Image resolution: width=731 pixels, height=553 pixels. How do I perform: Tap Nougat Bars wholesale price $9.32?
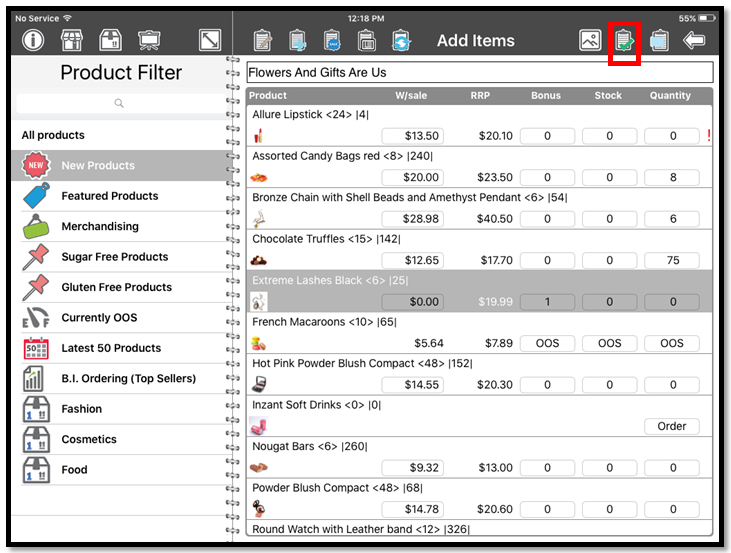click(x=413, y=468)
